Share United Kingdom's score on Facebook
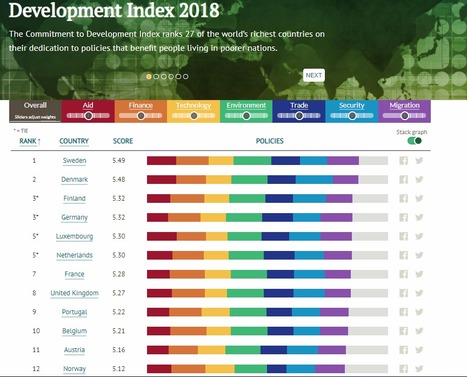 click(403, 293)
